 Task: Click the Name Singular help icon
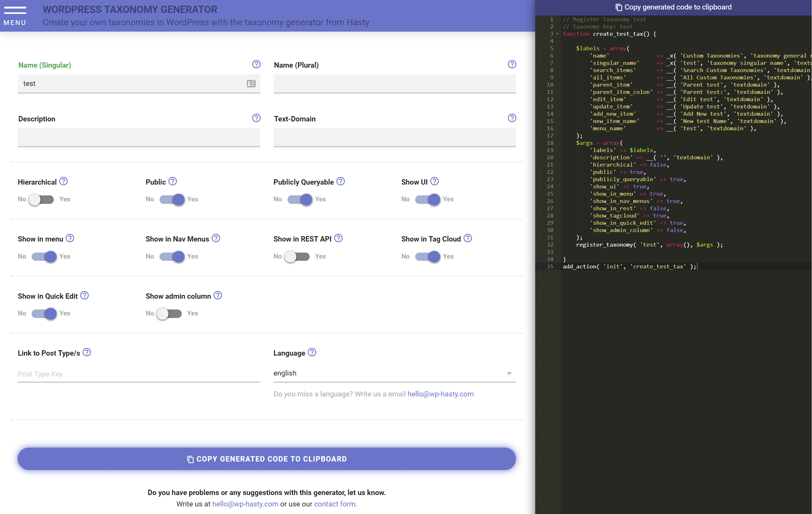(x=256, y=64)
